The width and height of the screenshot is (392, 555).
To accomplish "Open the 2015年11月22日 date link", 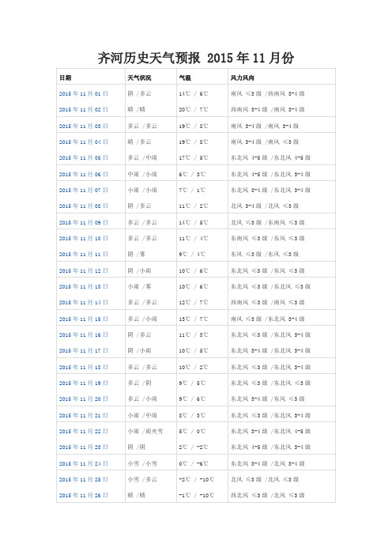I will (x=84, y=432).
